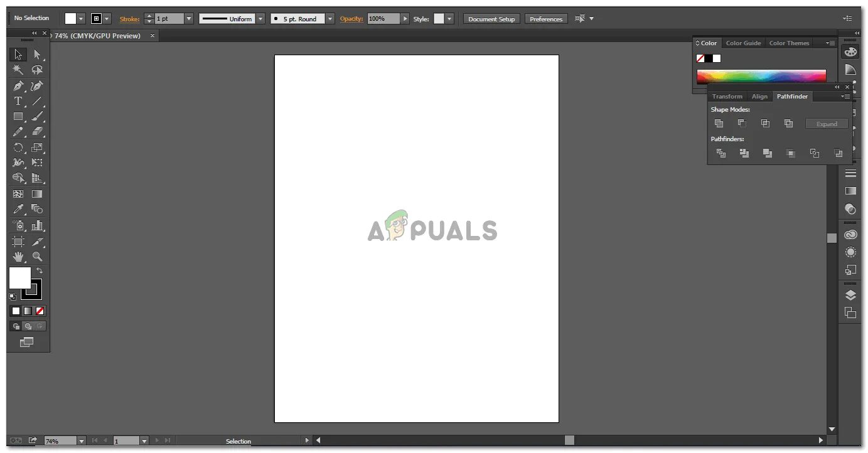Select the Paintbrush tool
Image resolution: width=868 pixels, height=453 pixels.
pyautogui.click(x=37, y=117)
